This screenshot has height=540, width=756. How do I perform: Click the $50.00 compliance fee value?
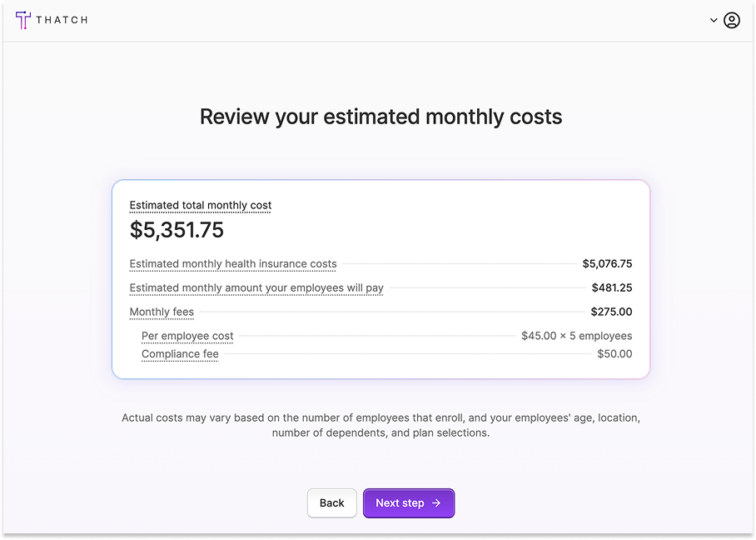pos(614,353)
